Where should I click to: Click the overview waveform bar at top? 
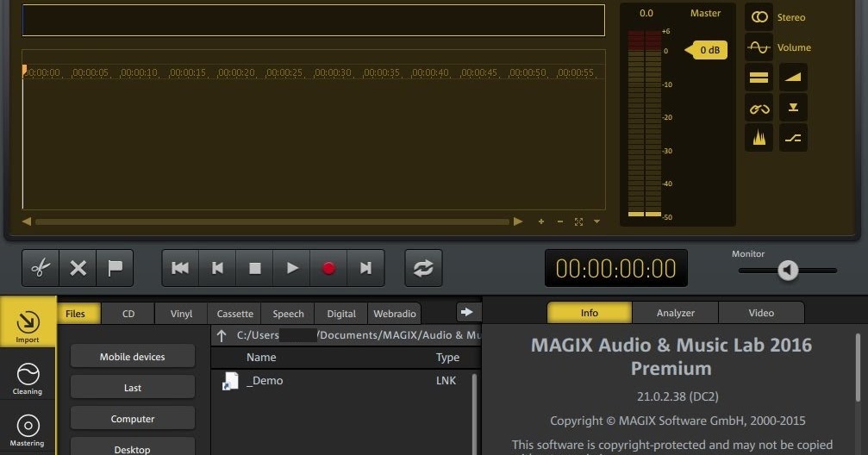[313, 21]
